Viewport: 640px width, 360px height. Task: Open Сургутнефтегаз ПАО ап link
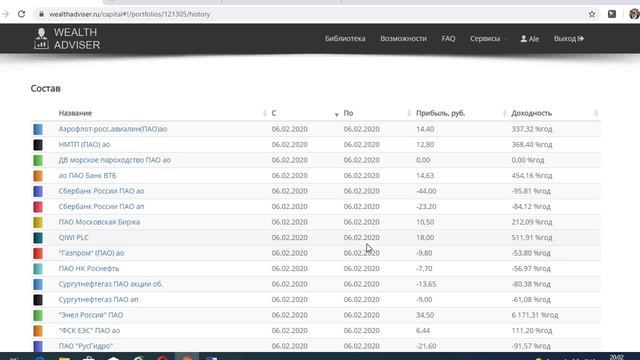(x=98, y=300)
